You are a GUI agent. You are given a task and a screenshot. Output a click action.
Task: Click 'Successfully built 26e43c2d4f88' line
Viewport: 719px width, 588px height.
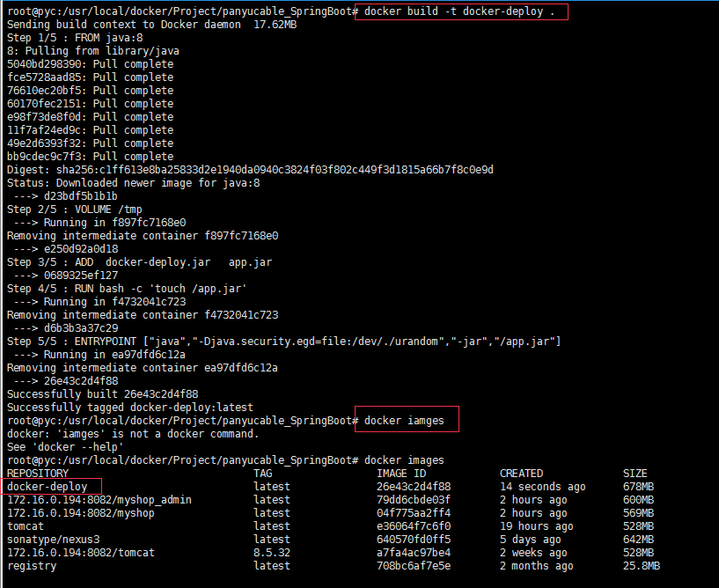(x=103, y=394)
